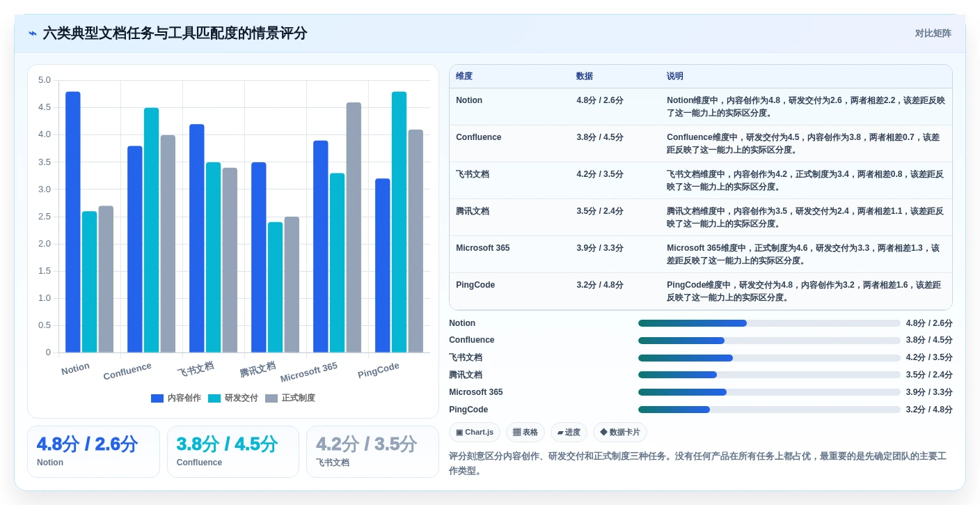Select the 进度 chip
The height and width of the screenshot is (505, 980).
569,433
